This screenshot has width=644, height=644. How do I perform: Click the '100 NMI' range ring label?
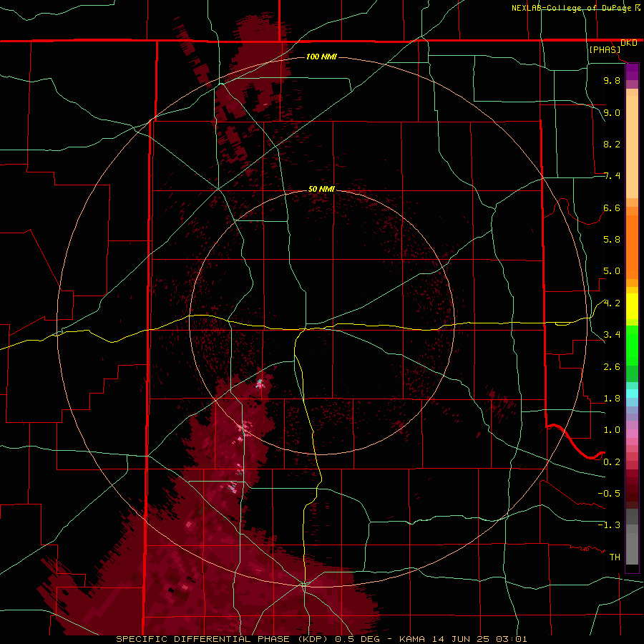[321, 57]
